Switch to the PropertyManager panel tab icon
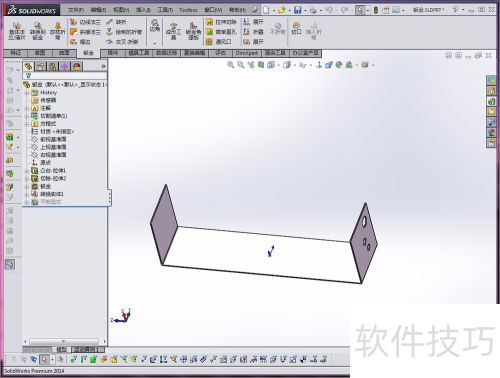Viewport: 500px width, 378px height. tap(40, 67)
